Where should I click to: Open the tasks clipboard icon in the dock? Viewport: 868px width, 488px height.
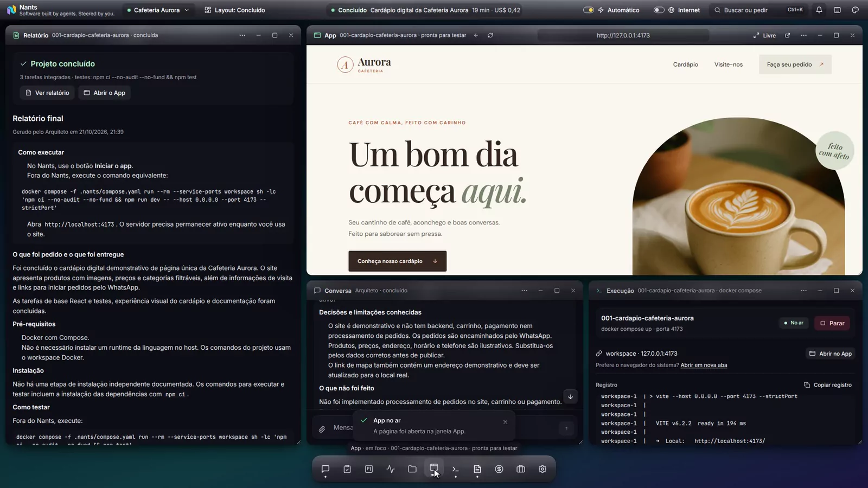click(x=347, y=469)
